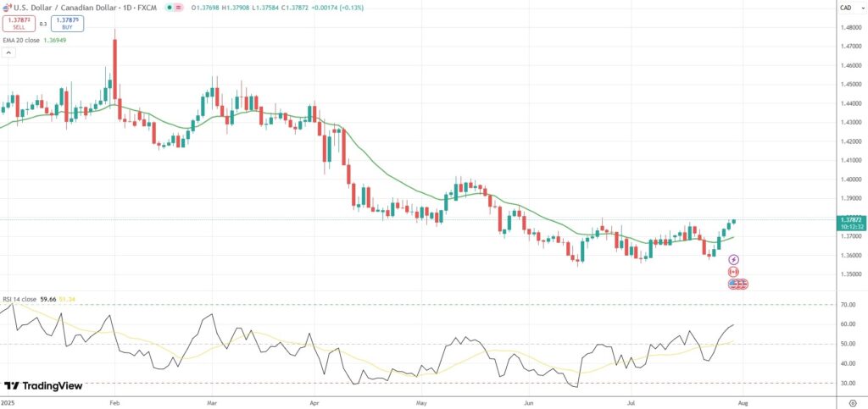Image resolution: width=868 pixels, height=409 pixels.
Task: Click the TradingView logo
Action: click(43, 386)
